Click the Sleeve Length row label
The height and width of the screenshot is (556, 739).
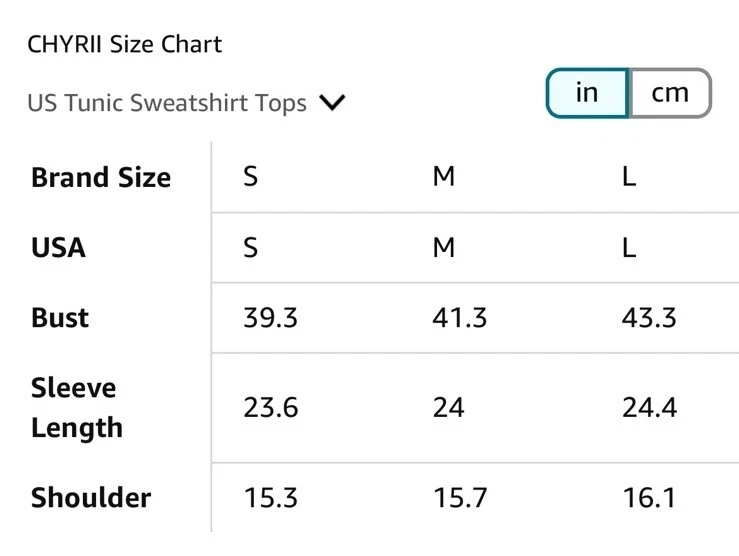tap(76, 408)
